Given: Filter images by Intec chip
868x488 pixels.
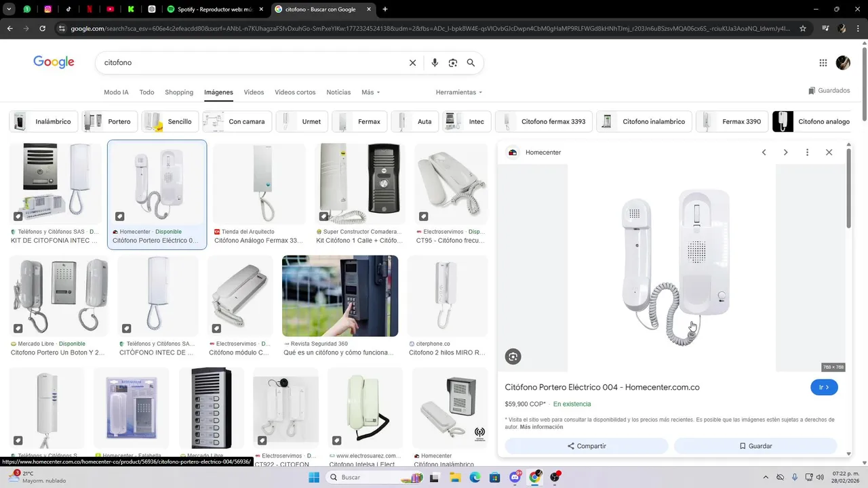Looking at the screenshot, I should 467,122.
